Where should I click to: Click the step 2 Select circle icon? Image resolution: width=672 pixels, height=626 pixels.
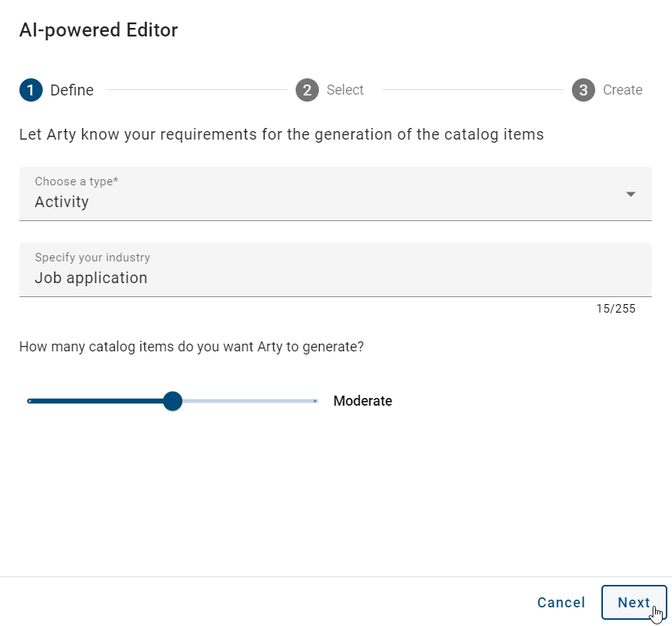click(x=307, y=90)
